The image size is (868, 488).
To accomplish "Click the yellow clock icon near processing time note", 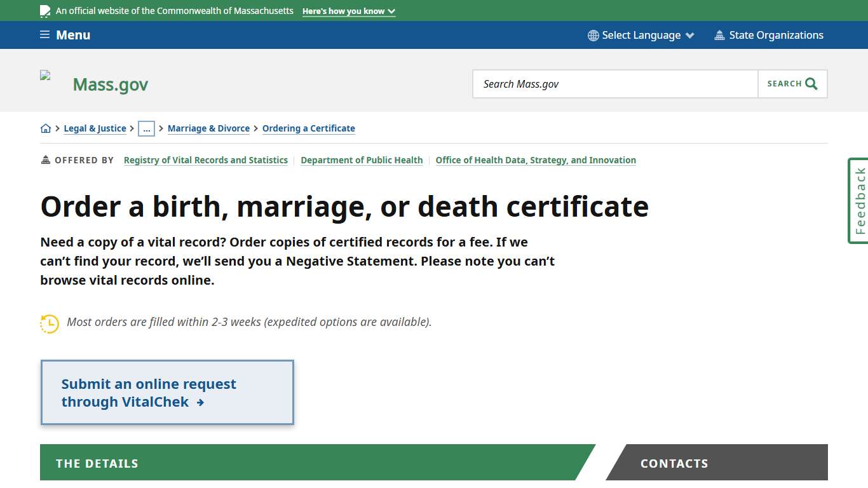I will [49, 323].
